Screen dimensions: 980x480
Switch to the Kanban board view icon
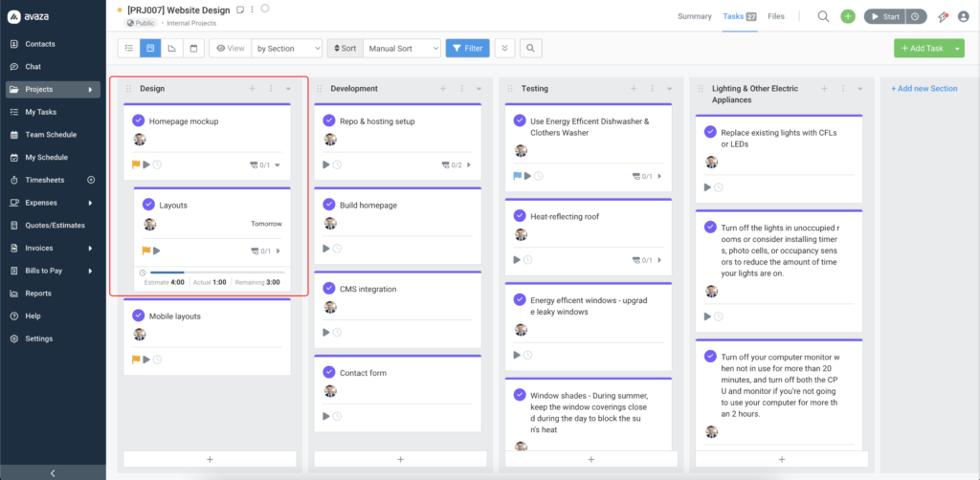(x=150, y=48)
